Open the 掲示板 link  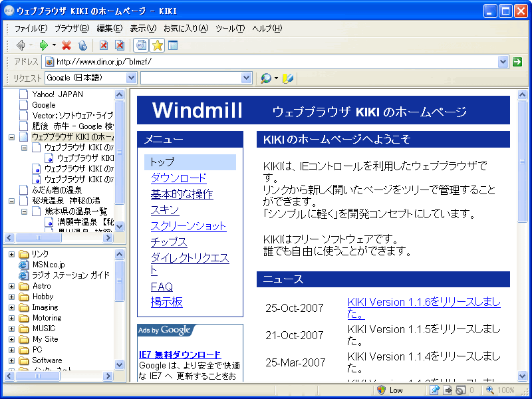[x=167, y=302]
